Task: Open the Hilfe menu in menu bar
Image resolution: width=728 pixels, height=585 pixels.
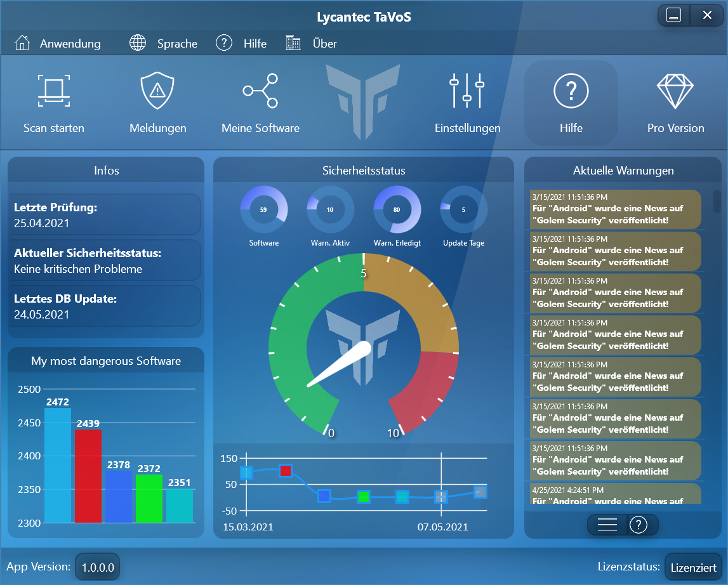Action: (242, 44)
